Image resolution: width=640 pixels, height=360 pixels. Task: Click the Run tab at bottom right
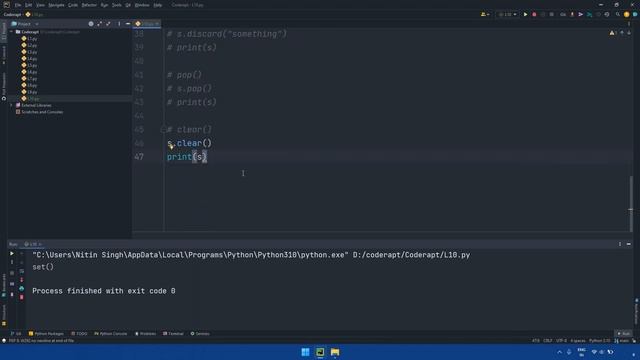(x=623, y=333)
